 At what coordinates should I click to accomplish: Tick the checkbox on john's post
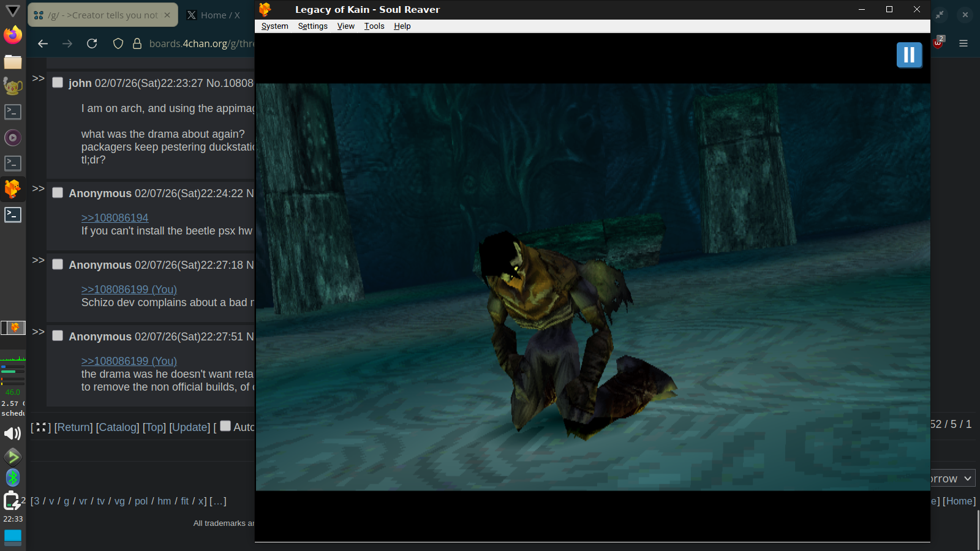tap(58, 83)
